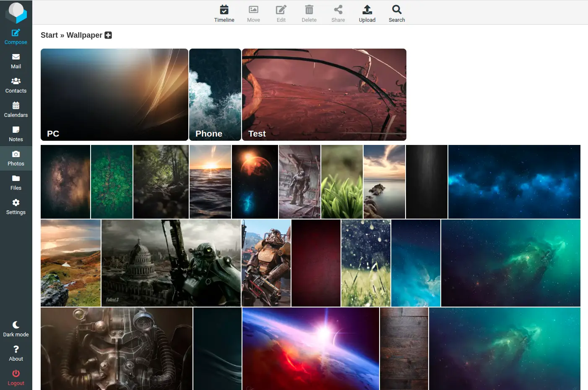Open Mail from the sidebar
588x390 pixels.
(x=16, y=61)
